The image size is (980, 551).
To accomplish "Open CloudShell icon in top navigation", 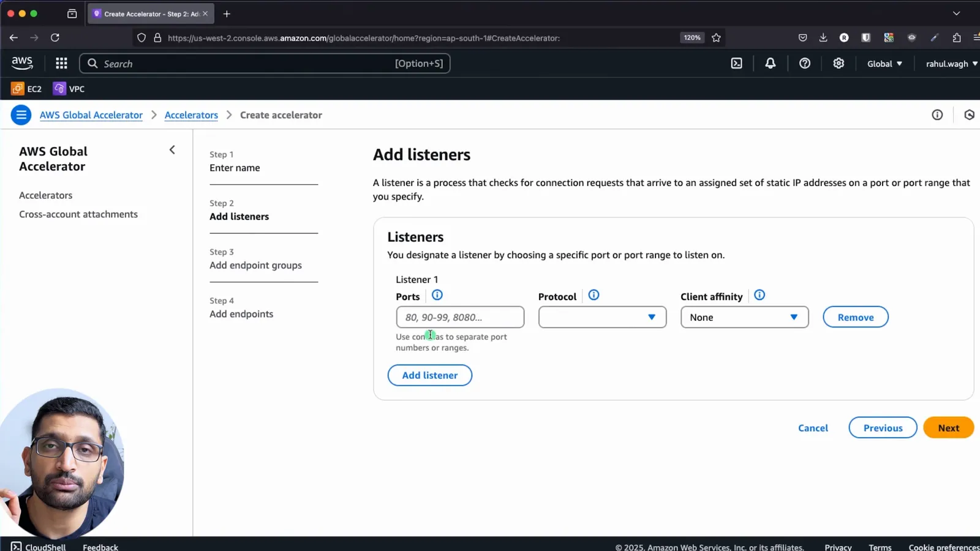I will [x=737, y=63].
